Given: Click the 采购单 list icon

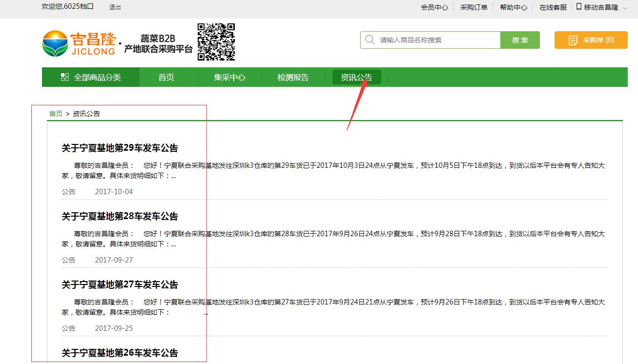Looking at the screenshot, I should 573,40.
